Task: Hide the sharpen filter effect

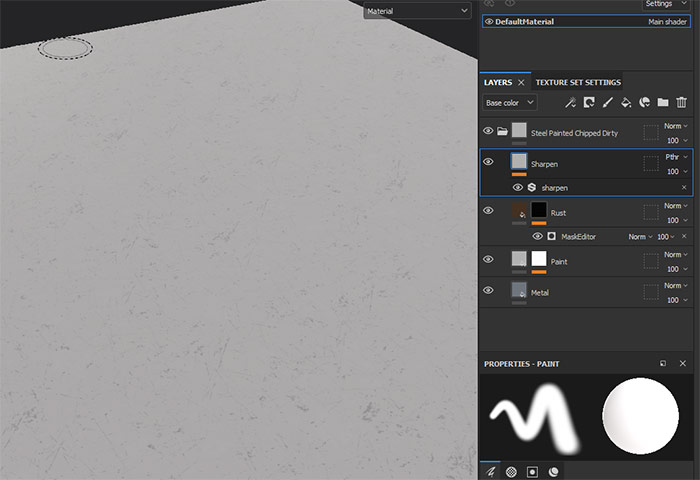Action: 517,187
